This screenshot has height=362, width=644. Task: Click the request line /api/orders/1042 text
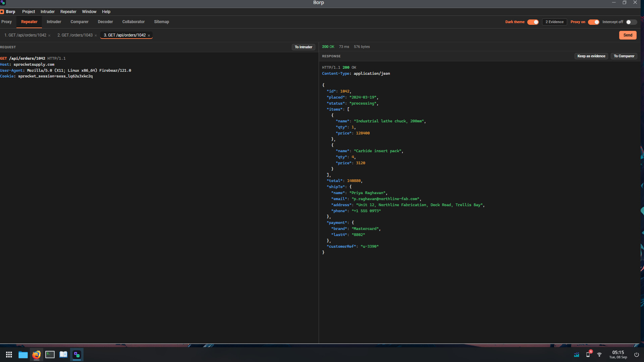pos(27,58)
